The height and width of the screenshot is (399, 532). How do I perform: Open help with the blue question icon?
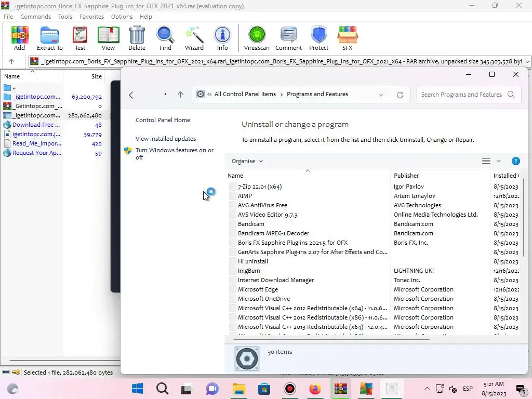tap(516, 161)
